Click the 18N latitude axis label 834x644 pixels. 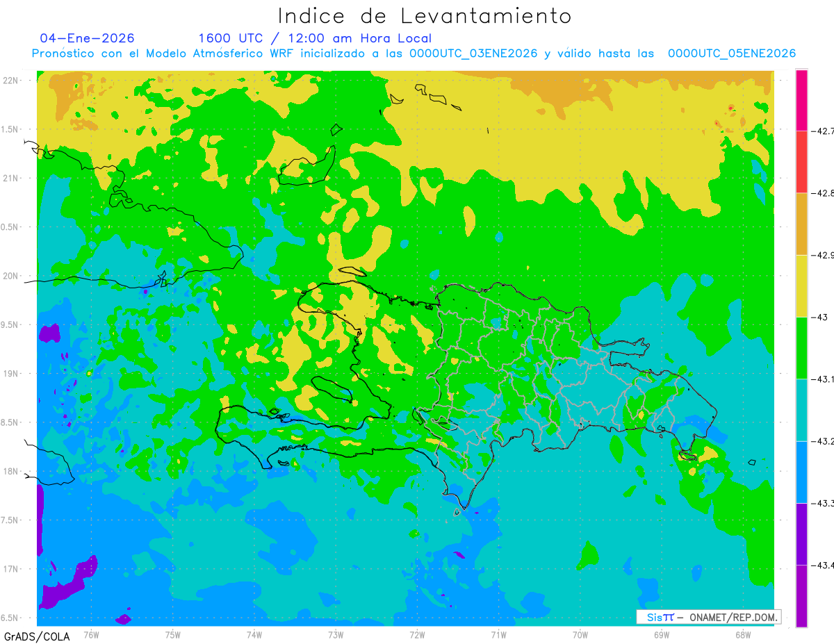(11, 471)
